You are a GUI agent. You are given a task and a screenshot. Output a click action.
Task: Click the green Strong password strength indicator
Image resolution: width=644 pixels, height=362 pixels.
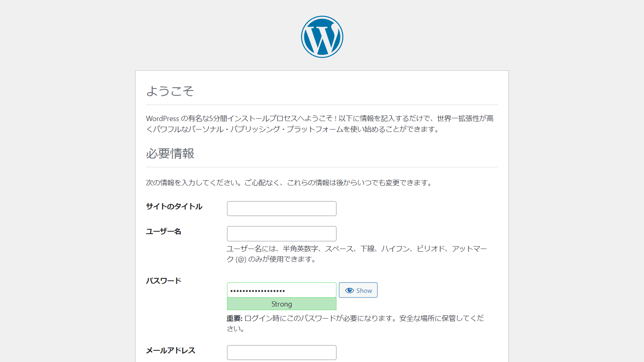[x=281, y=304]
